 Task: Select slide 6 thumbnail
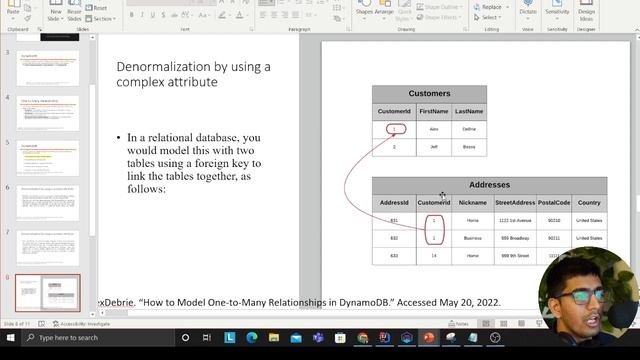(x=48, y=203)
